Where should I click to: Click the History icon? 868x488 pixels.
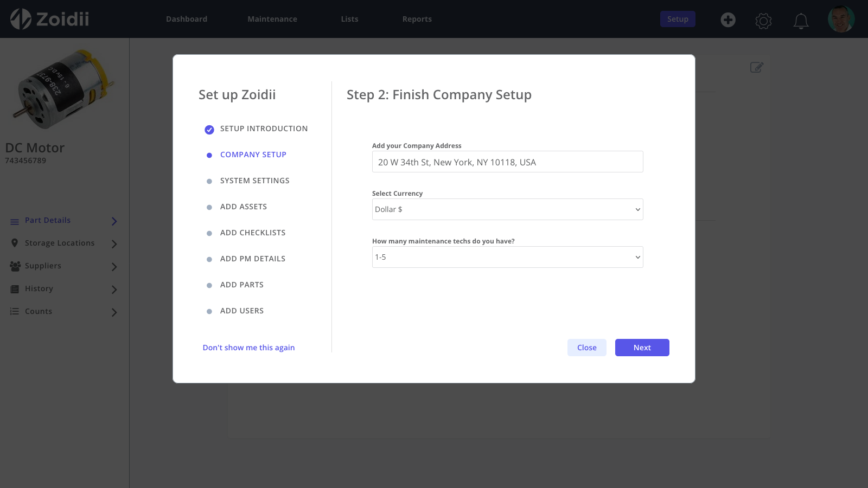point(15,289)
